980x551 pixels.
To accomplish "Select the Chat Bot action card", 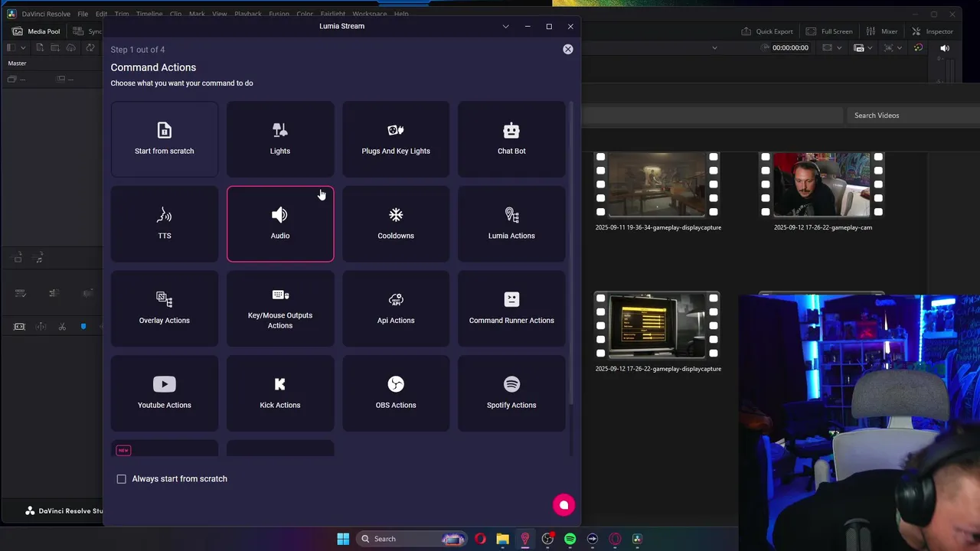I will tap(511, 139).
